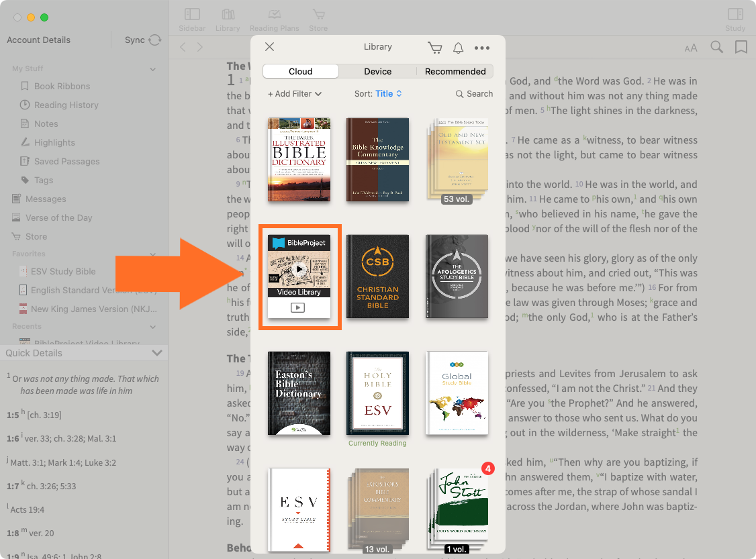This screenshot has width=756, height=559.
Task: Open the ESV Study Bible cover
Action: [x=299, y=510]
